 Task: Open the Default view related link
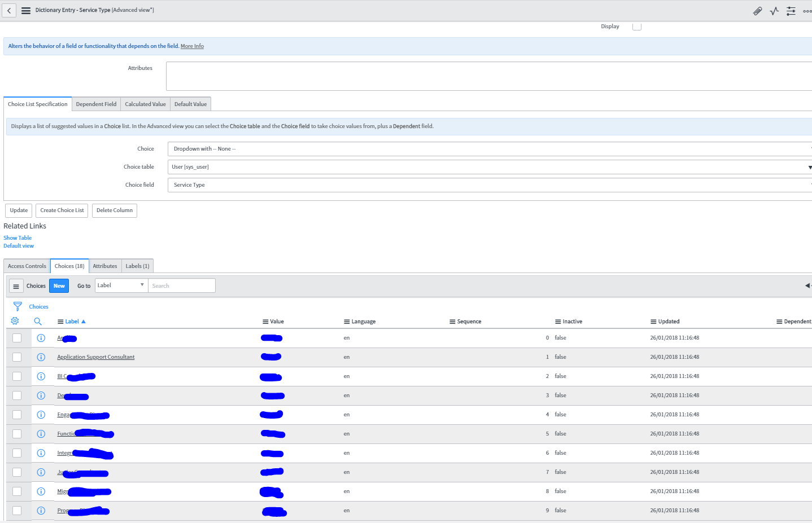(x=19, y=246)
